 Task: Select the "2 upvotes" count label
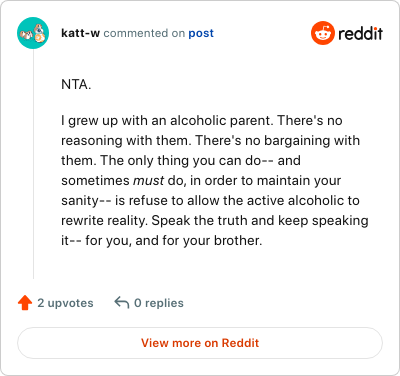coord(65,303)
